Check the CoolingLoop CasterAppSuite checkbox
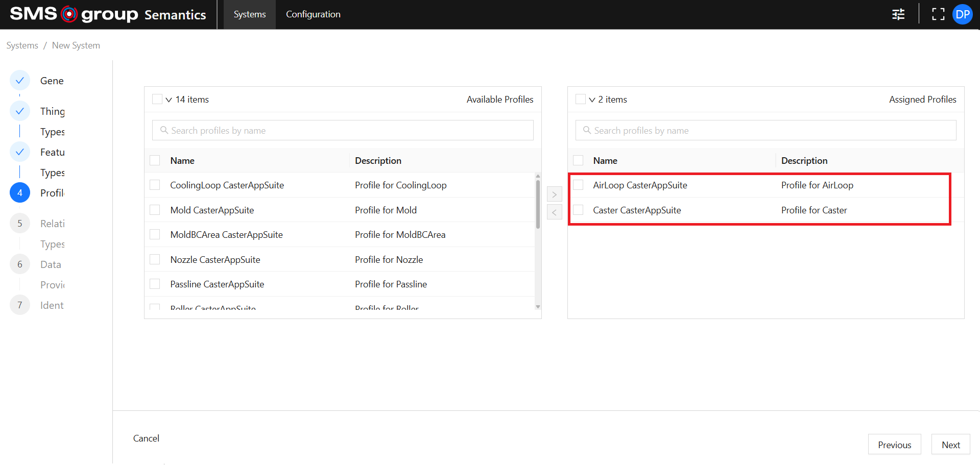 tap(155, 185)
